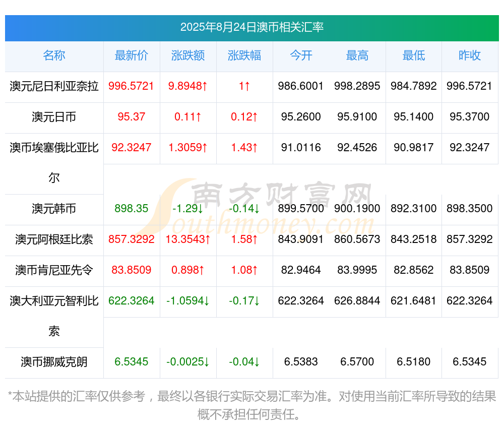Click low value 892.3100
Image resolution: width=504 pixels, height=430 pixels.
pos(414,209)
